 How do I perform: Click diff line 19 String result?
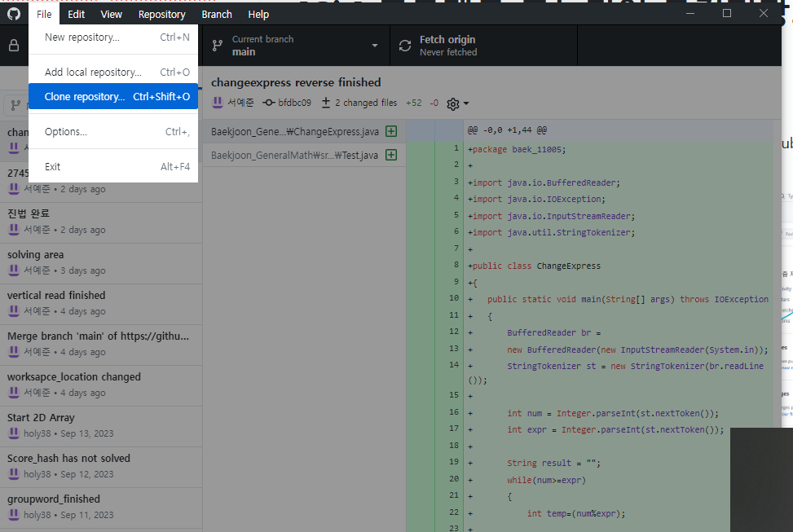(x=553, y=464)
